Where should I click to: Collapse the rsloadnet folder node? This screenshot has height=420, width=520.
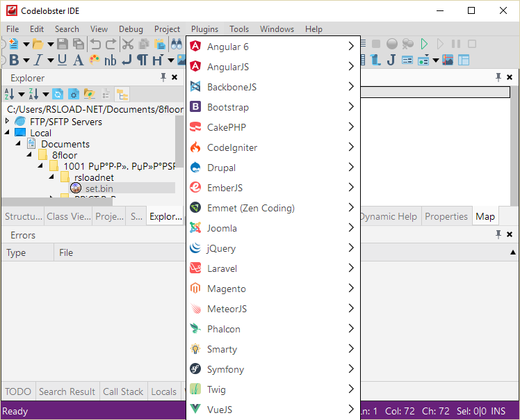[x=51, y=177]
